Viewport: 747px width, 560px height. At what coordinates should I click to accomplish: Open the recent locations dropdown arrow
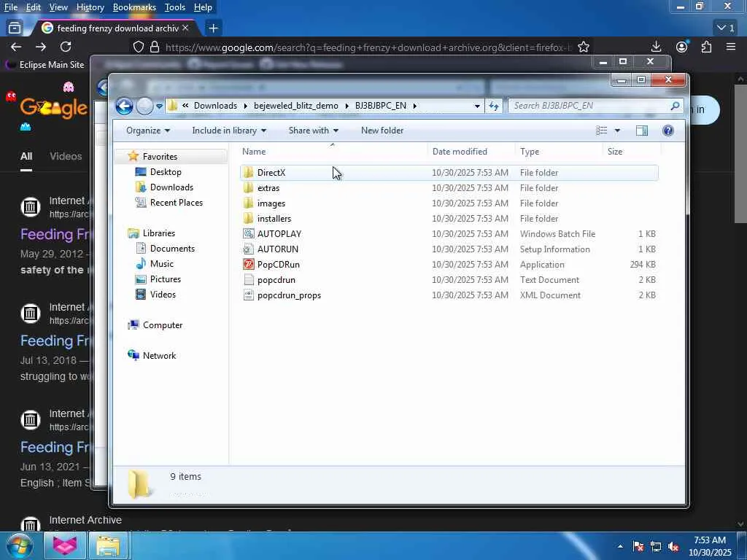(159, 106)
